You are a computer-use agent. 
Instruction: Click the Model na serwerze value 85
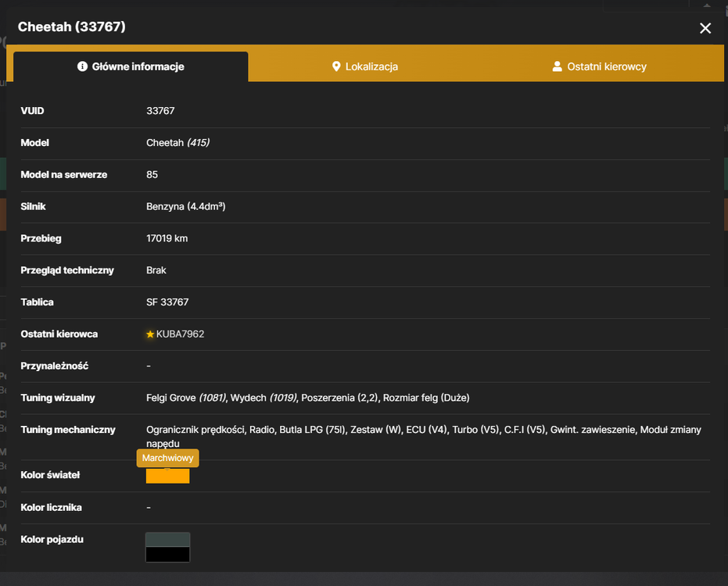point(152,175)
